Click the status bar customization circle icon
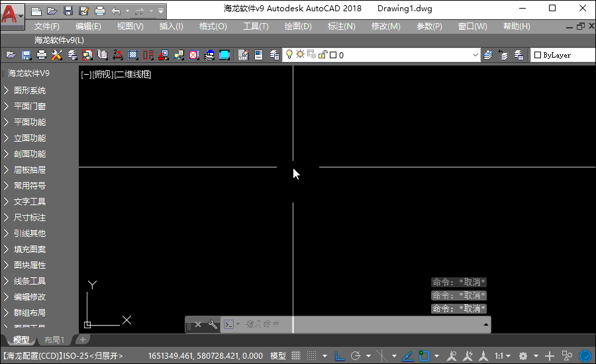The height and width of the screenshot is (364, 596). coord(585,356)
